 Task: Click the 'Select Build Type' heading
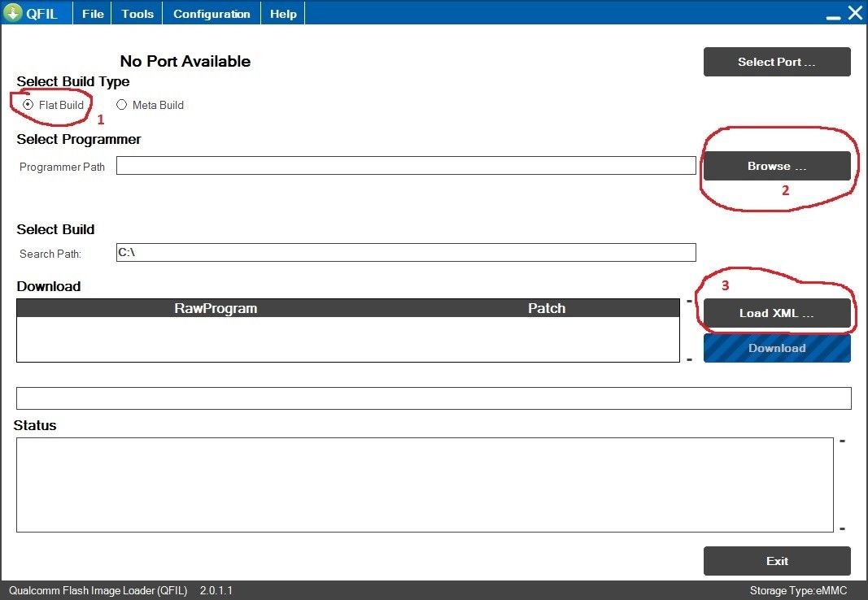click(x=73, y=81)
